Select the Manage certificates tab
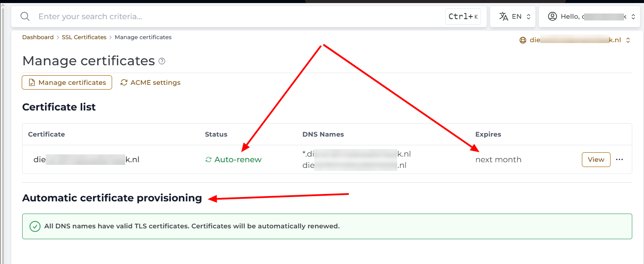The image size is (644, 264). 67,83
